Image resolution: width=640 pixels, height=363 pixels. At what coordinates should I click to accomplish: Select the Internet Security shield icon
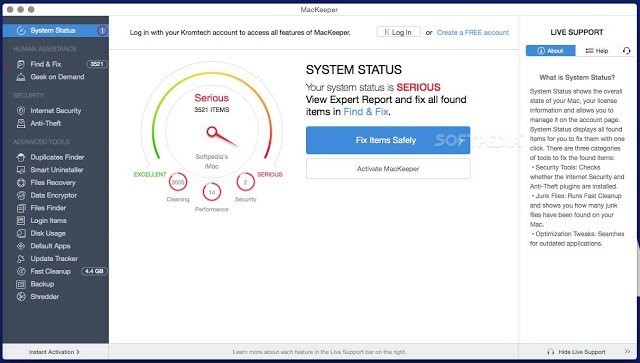coord(21,111)
